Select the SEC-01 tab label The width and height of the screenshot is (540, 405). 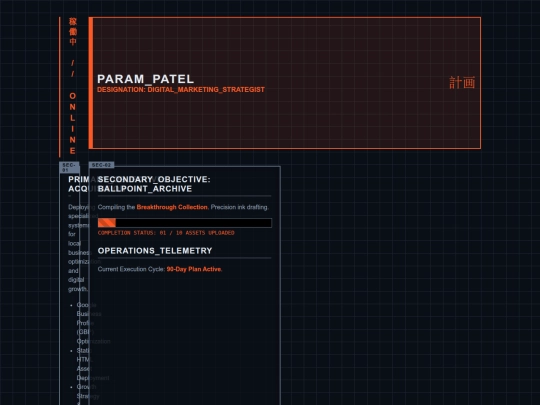click(x=69, y=167)
